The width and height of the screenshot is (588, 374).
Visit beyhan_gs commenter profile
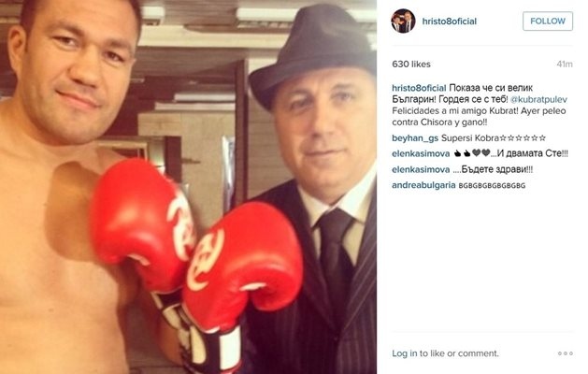pos(415,138)
